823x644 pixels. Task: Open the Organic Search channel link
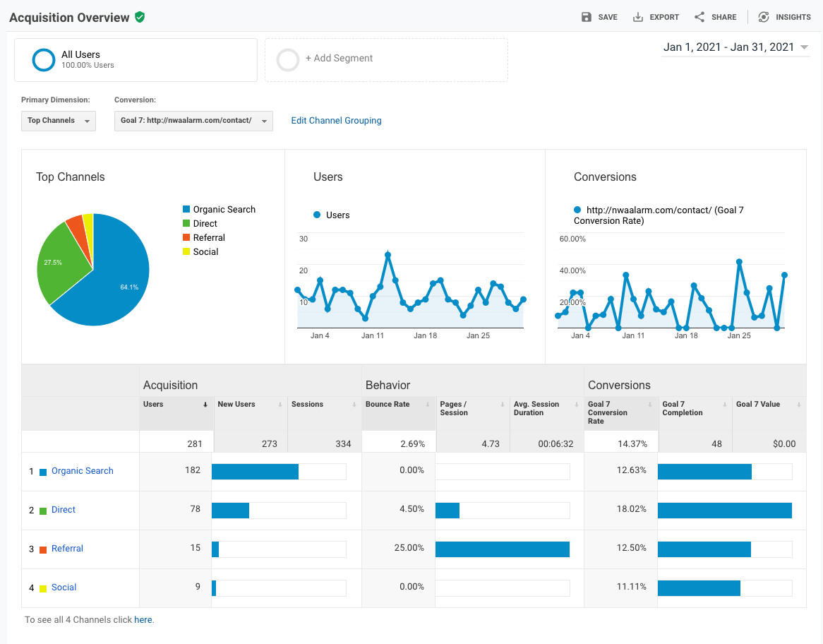(x=82, y=471)
